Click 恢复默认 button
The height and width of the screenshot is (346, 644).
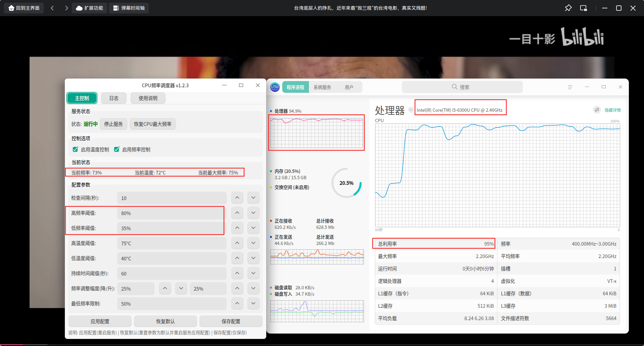click(166, 321)
